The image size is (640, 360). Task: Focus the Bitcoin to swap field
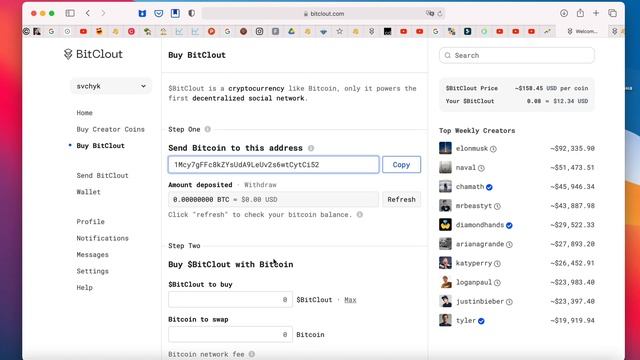click(230, 335)
